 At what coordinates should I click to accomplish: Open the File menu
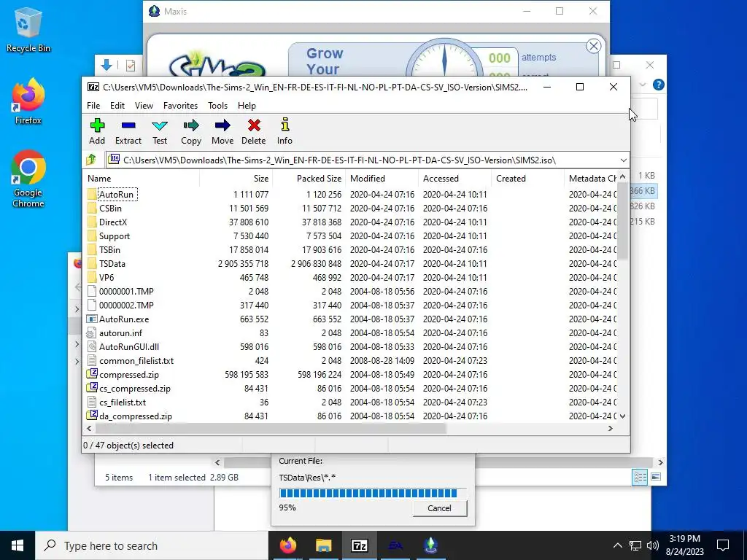93,106
